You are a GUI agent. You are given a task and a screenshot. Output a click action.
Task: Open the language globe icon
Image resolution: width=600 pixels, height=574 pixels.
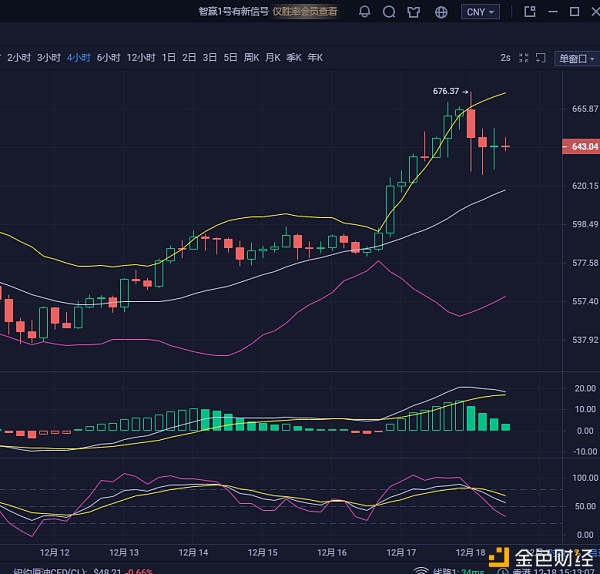click(441, 12)
